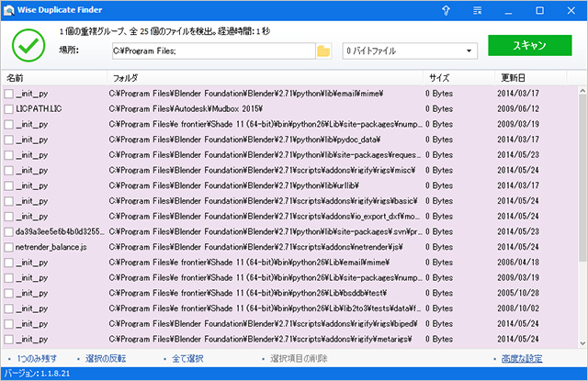Click the rigify\rigs\basic folder path cell
Image resolution: width=588 pixels, height=381 pixels.
(x=263, y=201)
